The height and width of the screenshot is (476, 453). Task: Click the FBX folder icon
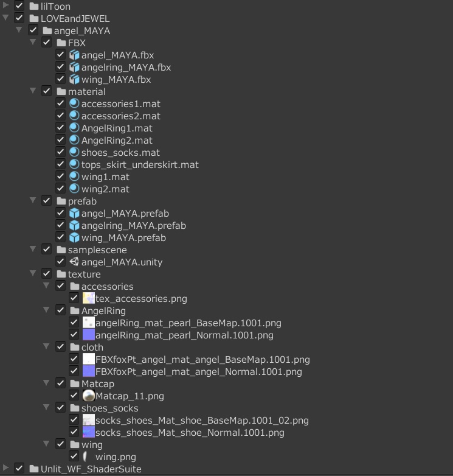click(61, 43)
